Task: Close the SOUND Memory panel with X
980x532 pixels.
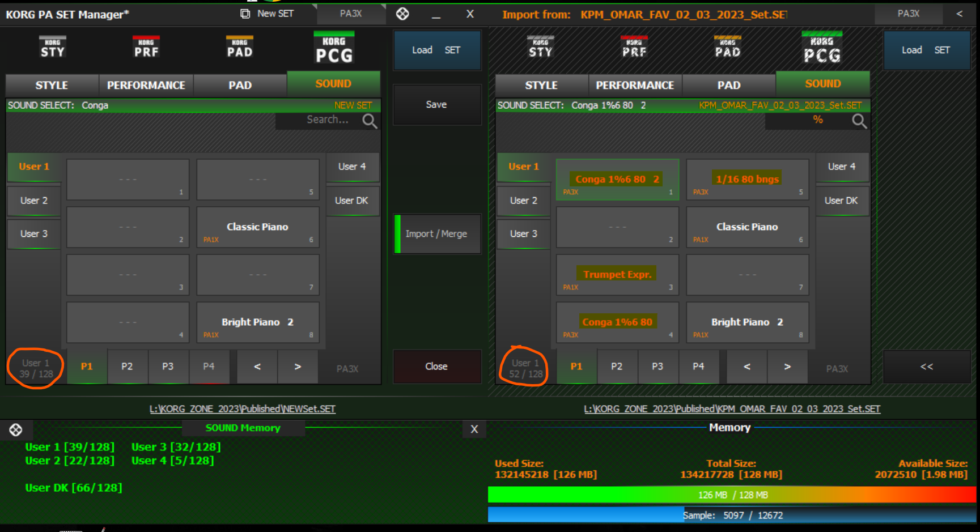Action: [x=474, y=429]
